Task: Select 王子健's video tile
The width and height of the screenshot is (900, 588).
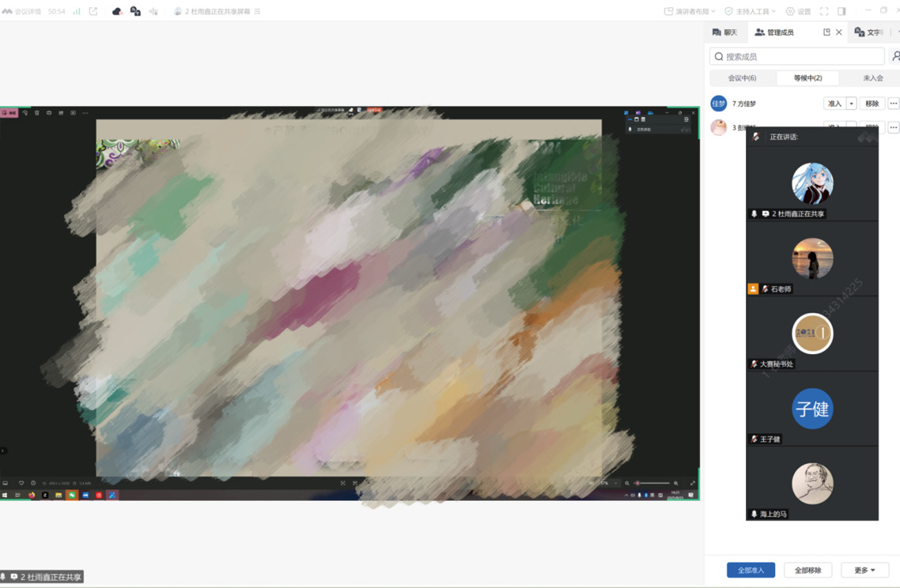Action: pos(812,409)
